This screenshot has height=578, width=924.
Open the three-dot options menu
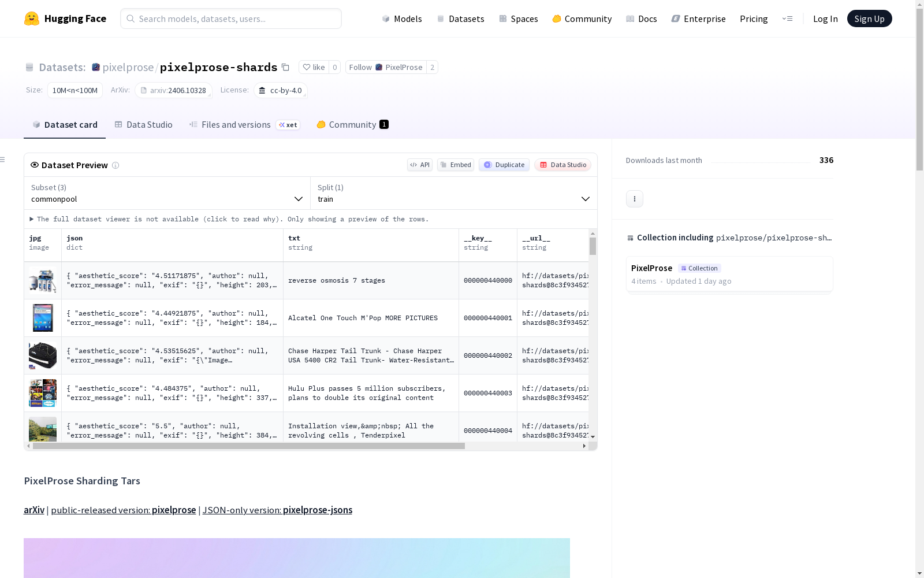tap(635, 199)
